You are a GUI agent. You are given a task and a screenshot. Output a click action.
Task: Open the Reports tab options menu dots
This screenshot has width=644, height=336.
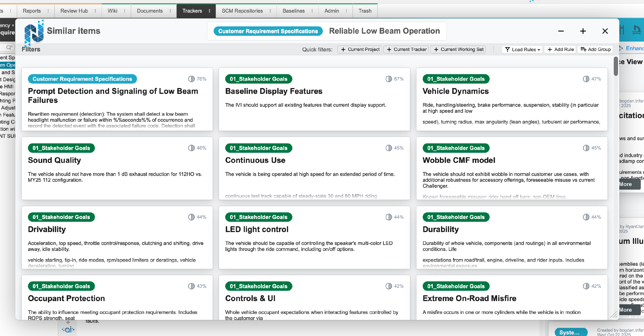48,11
